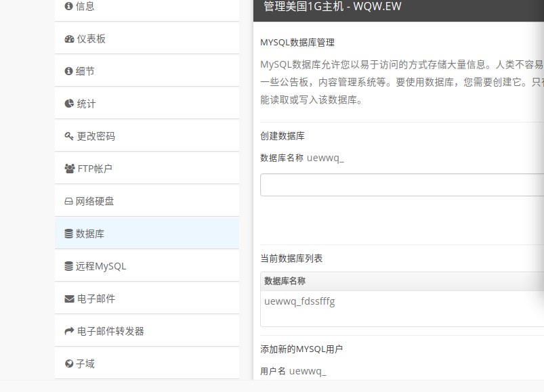Click the key icon beside 更改密码
The height and width of the screenshot is (392, 544).
69,136
